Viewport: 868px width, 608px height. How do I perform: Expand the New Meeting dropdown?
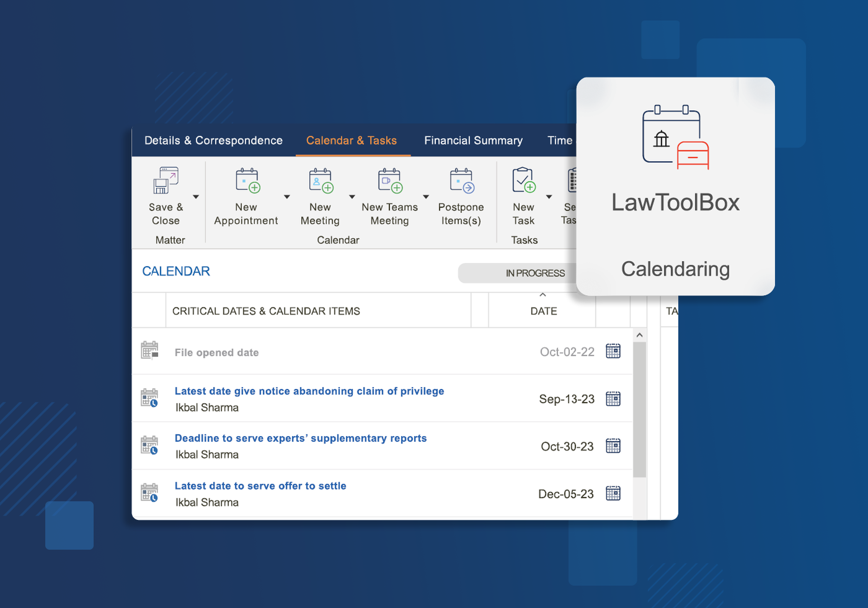[352, 197]
